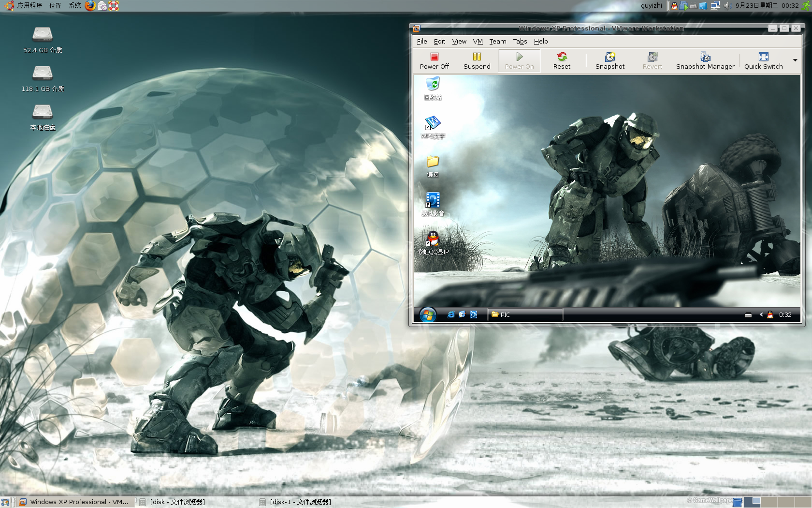This screenshot has width=812, height=508.
Task: Select the 118.1 GB 介质 drive icon
Action: [x=43, y=79]
